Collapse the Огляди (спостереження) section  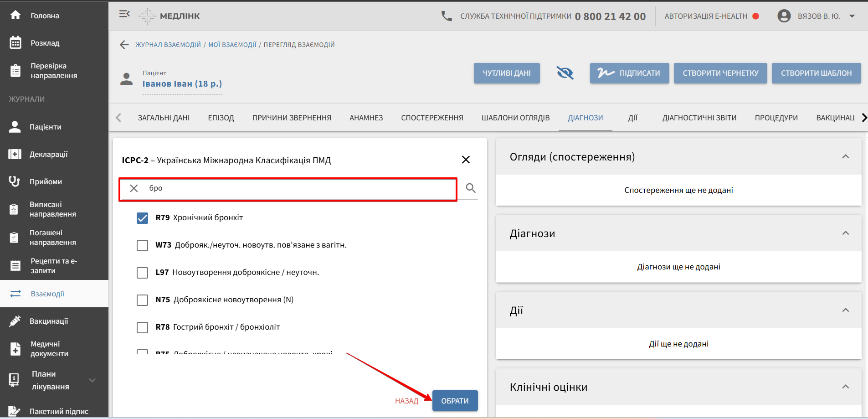tap(845, 157)
